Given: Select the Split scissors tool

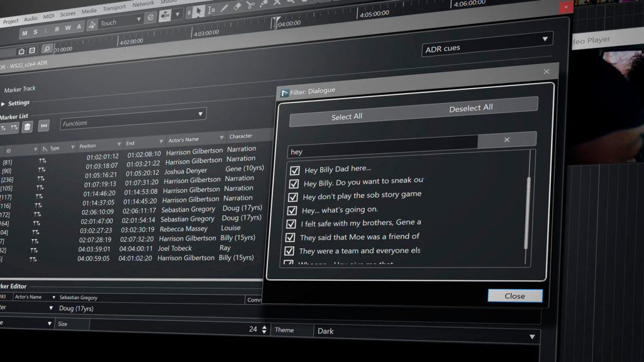Looking at the screenshot, I should (250, 5).
